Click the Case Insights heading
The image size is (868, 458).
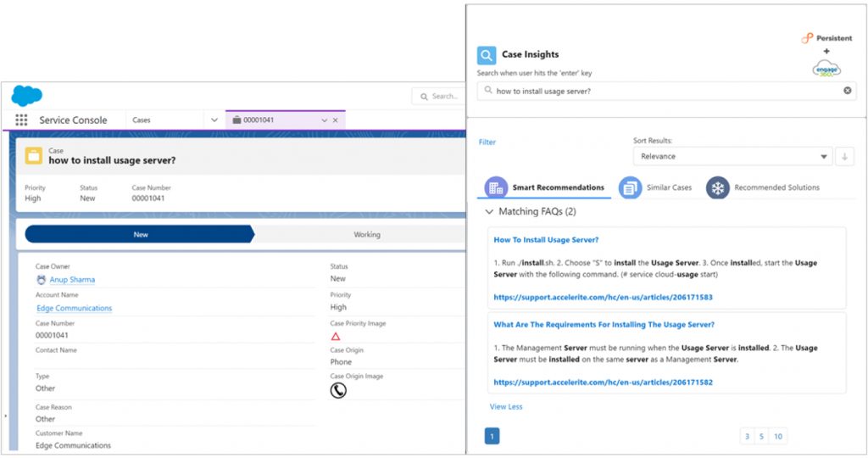point(531,54)
